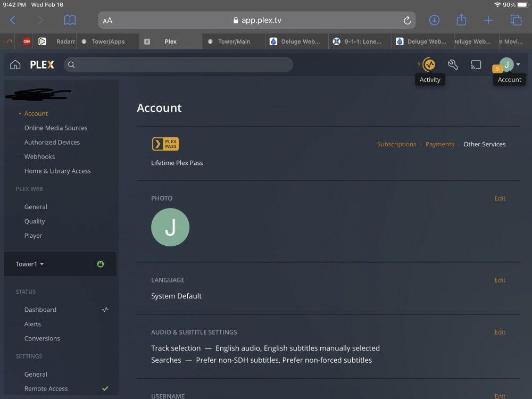Open the Safari share sheet icon
This screenshot has height=399, width=532.
[x=461, y=20]
